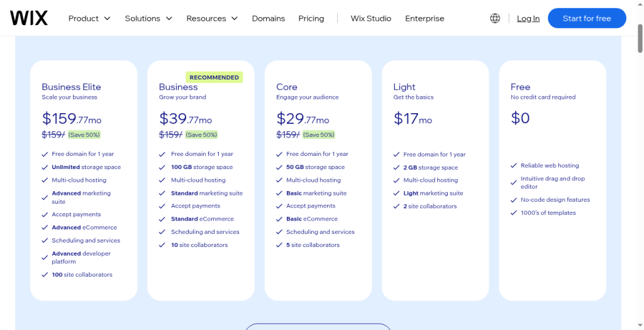Click the Start for free button
The height and width of the screenshot is (330, 644).
coord(587,18)
